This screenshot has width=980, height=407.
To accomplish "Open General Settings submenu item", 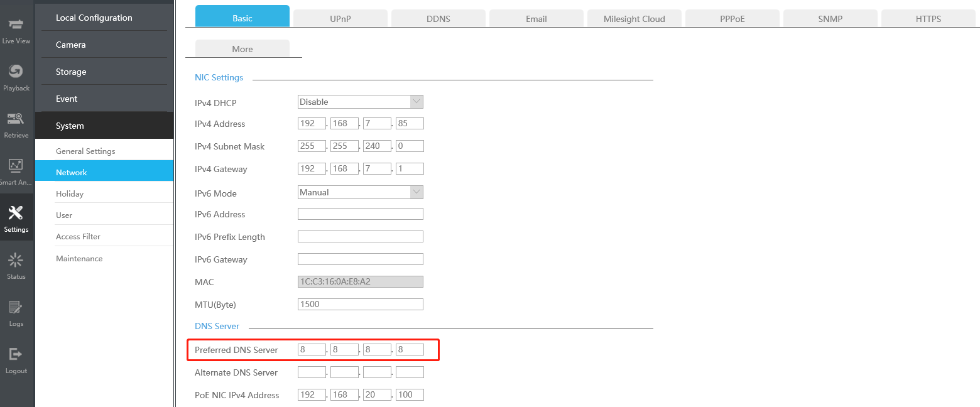I will coord(104,151).
